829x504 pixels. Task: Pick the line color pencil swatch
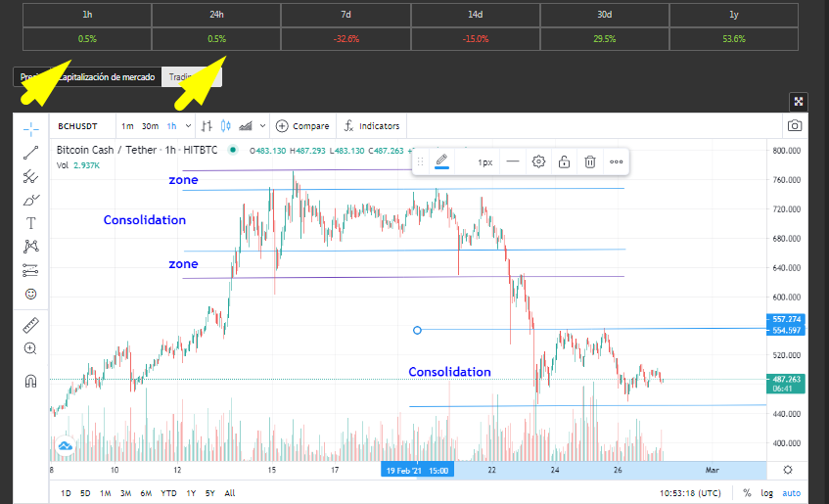[x=442, y=161]
